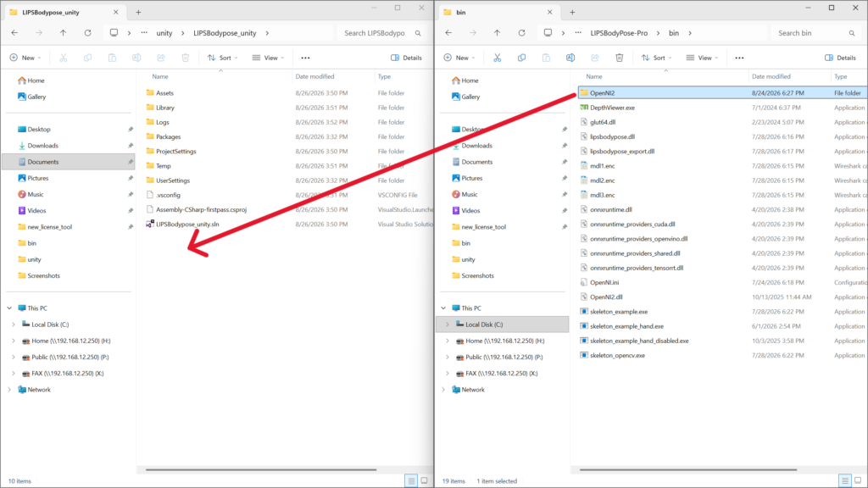
Task: Open Sort dropdown in bin window
Action: pos(655,58)
